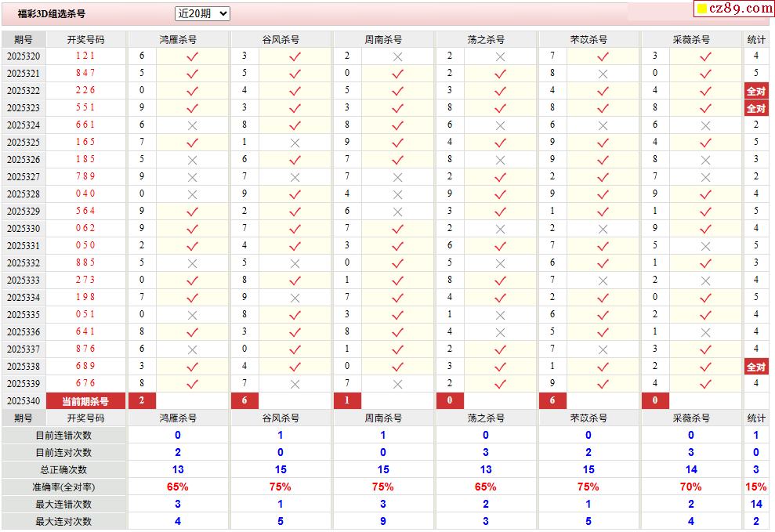This screenshot has height=532, width=775.
Task: Click red kill number 1 under 周南杀号
Action: coord(347,401)
